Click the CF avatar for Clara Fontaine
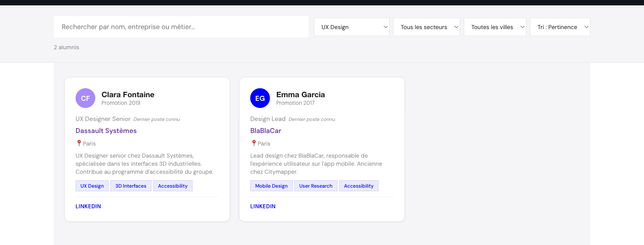The height and width of the screenshot is (245, 644). 85,98
